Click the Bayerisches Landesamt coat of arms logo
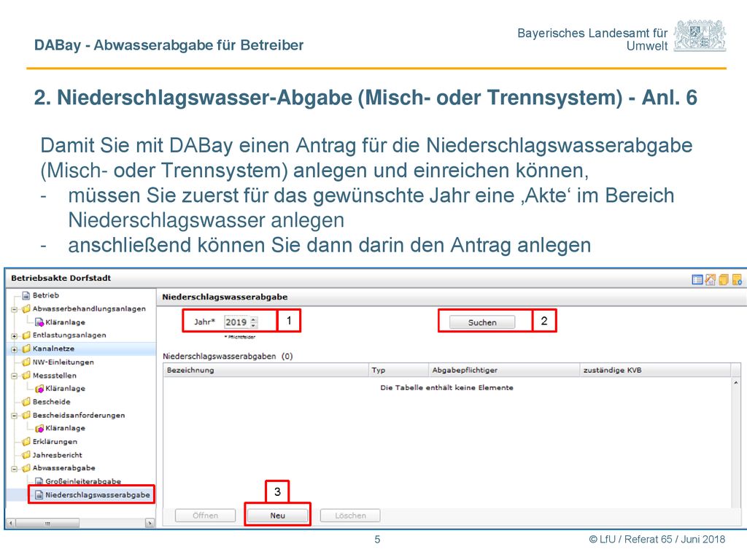The image size is (747, 560). click(x=700, y=36)
